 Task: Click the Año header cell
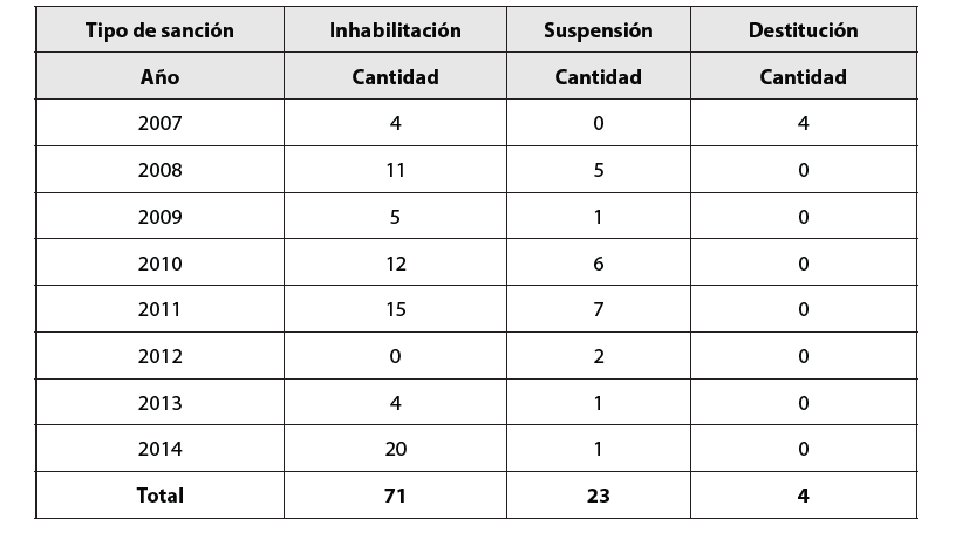(x=160, y=77)
